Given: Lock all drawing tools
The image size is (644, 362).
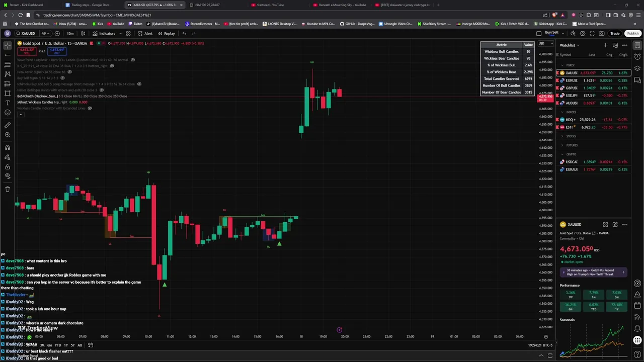Looking at the screenshot, I should 8,166.
